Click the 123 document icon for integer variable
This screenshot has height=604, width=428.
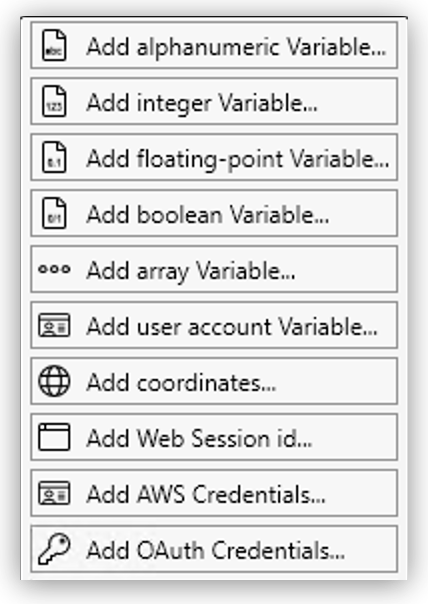click(54, 101)
